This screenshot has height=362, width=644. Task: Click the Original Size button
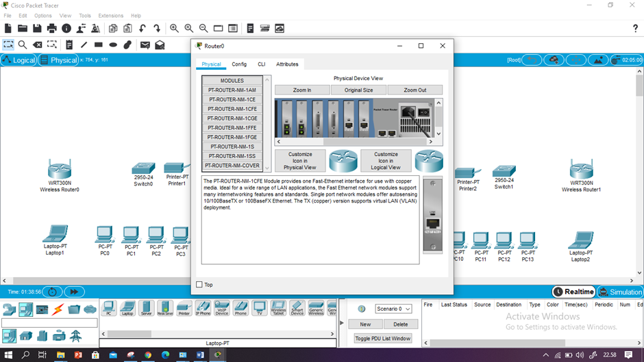(x=358, y=90)
